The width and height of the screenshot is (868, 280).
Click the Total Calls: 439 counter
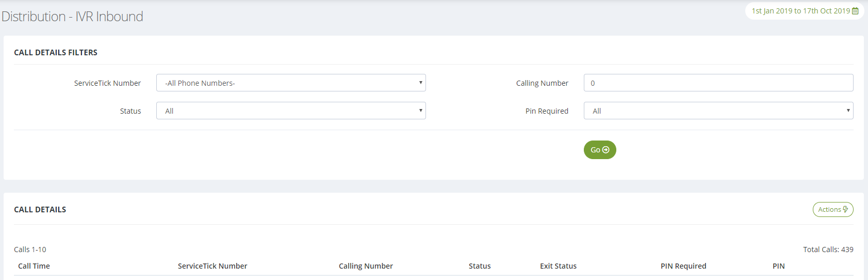pyautogui.click(x=828, y=250)
